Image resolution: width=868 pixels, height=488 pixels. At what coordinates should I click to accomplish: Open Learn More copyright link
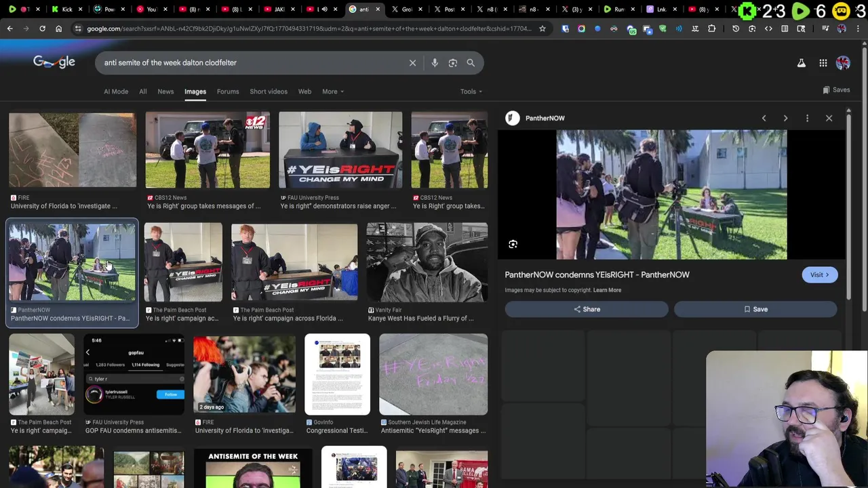click(607, 290)
